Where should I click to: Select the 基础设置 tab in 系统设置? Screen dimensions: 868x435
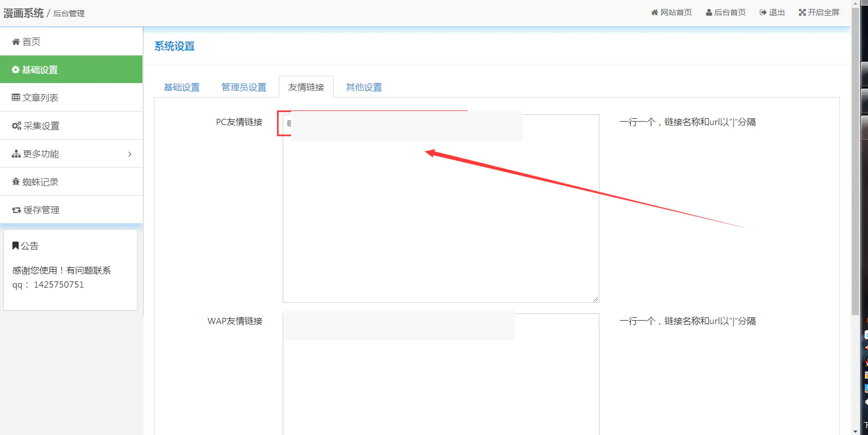[182, 87]
